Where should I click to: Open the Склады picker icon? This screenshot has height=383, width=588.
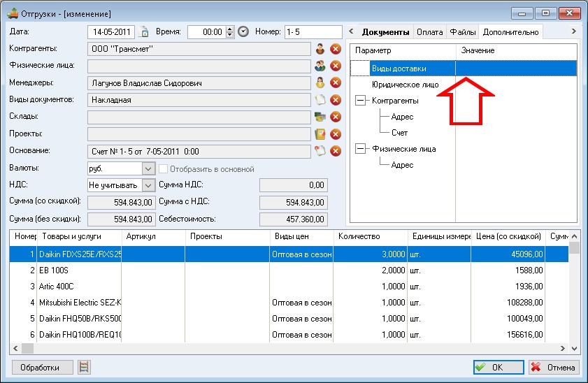point(320,117)
